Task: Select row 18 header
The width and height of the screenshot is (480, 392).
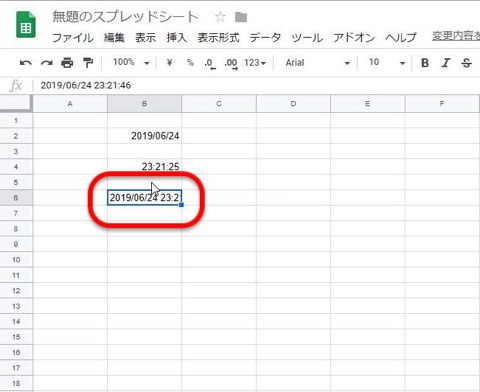Action: click(16, 383)
